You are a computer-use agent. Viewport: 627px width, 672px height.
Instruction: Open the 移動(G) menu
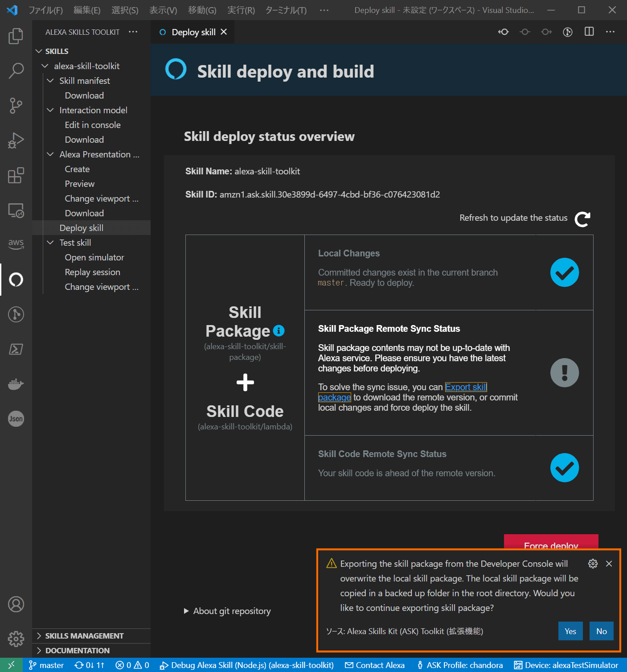point(202,10)
